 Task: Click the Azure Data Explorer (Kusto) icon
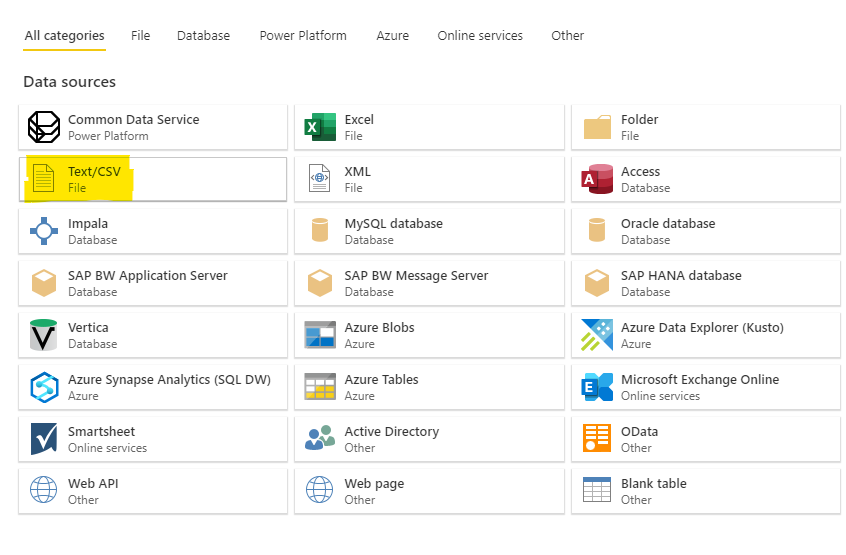597,335
